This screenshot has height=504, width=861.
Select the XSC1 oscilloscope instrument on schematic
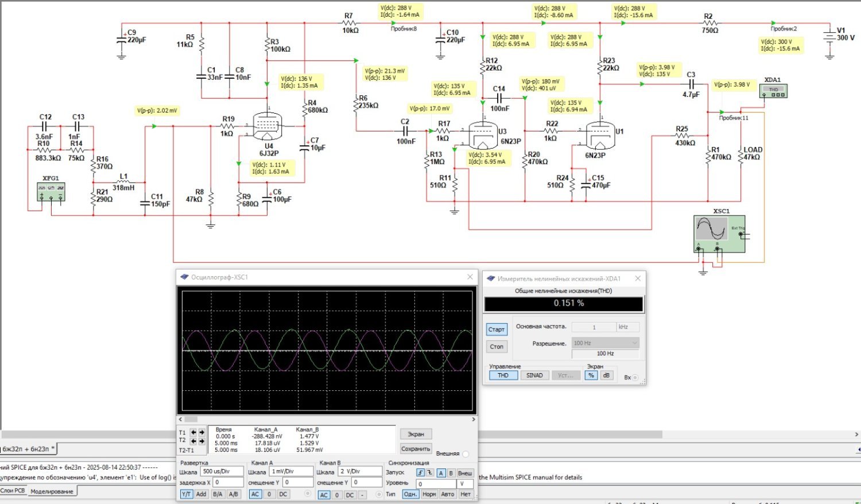(x=719, y=234)
